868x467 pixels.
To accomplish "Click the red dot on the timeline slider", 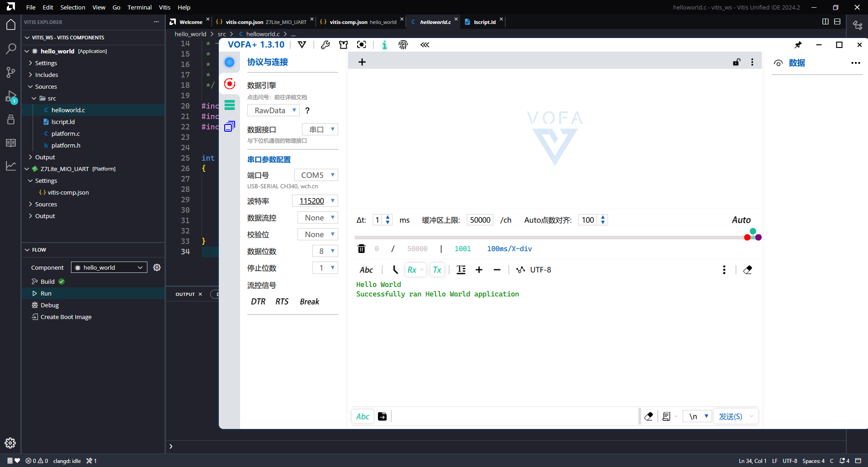I will (x=747, y=238).
